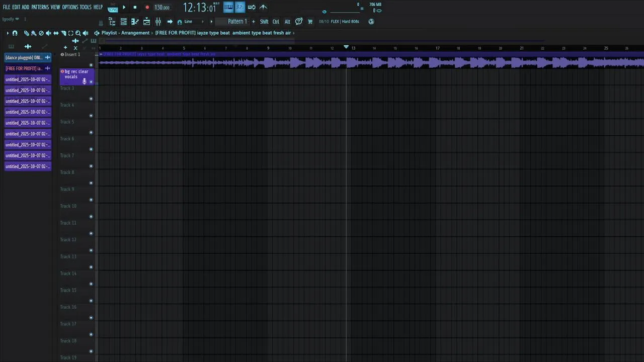644x362 pixels.
Task: Click the bg rec clear vocals track
Action: (x=76, y=76)
